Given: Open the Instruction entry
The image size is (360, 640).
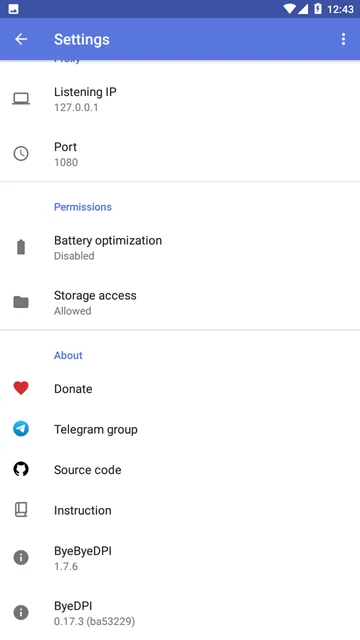Looking at the screenshot, I should pos(180,510).
